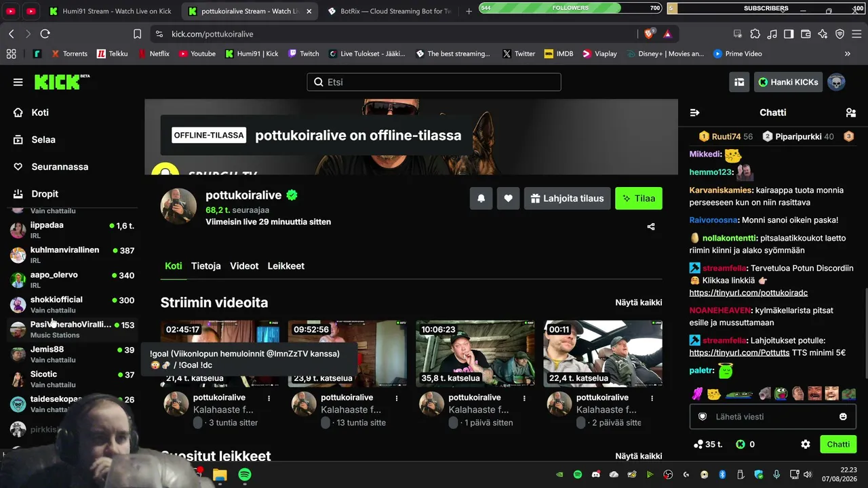
Task: Send message with the green Chatti button
Action: 838,445
